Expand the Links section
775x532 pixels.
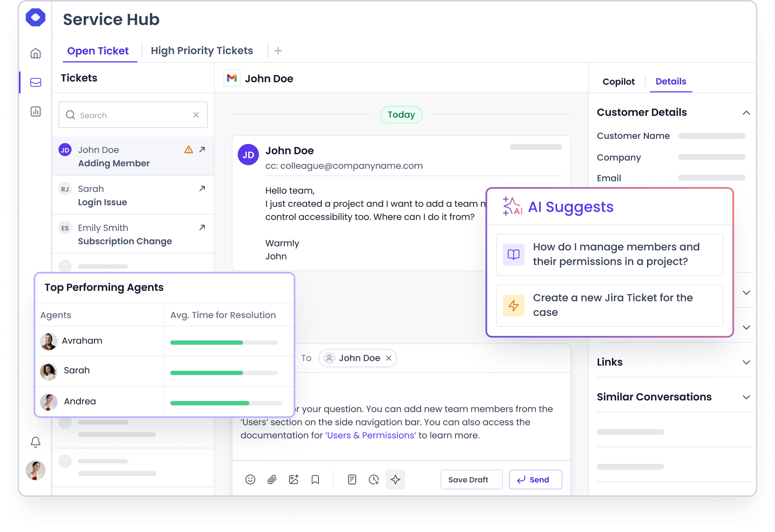(x=746, y=362)
